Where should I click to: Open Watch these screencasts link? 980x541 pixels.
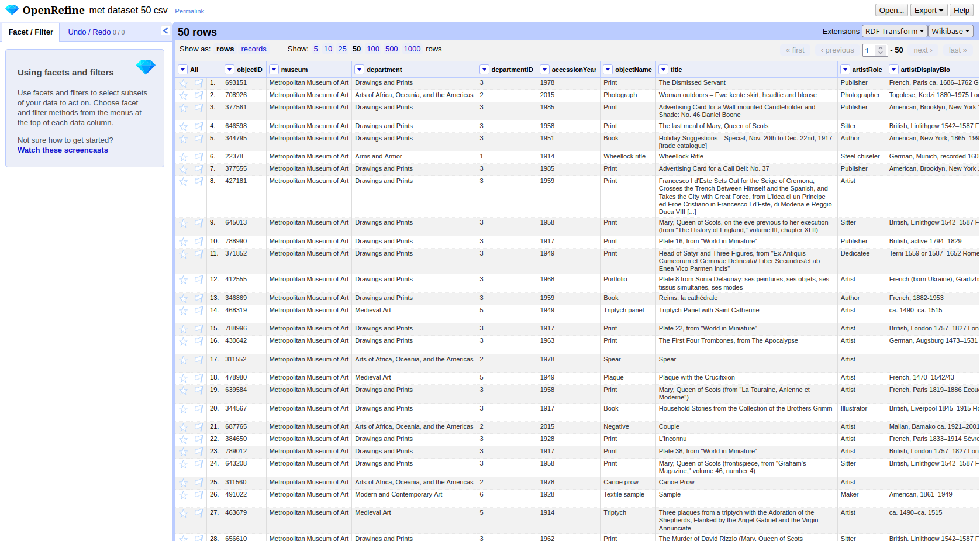click(63, 150)
